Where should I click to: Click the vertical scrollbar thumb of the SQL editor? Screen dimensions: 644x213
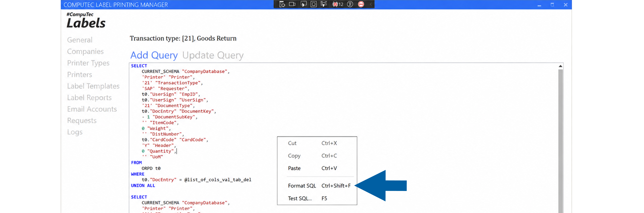(x=560, y=141)
